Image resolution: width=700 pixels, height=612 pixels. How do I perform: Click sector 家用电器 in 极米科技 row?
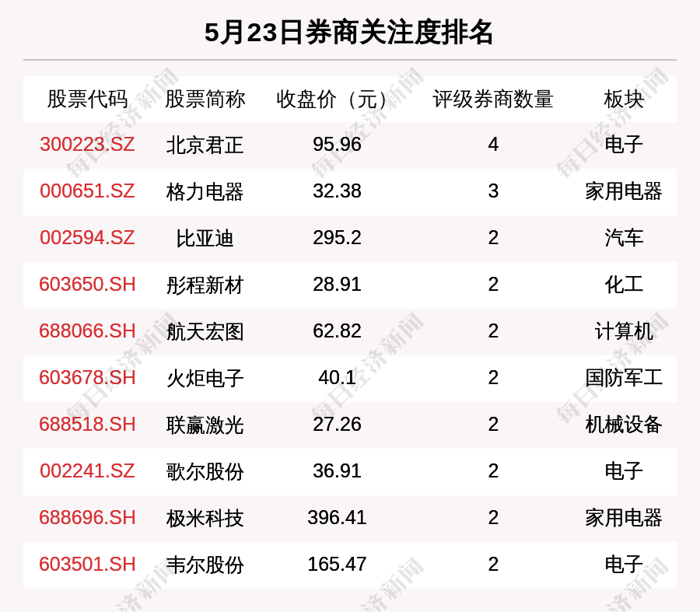tap(624, 518)
